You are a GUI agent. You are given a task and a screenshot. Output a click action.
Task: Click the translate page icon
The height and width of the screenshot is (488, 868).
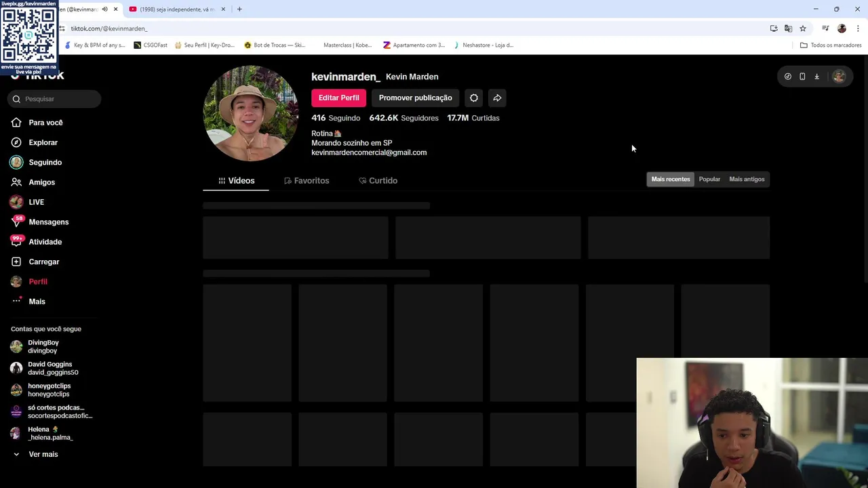[788, 28]
